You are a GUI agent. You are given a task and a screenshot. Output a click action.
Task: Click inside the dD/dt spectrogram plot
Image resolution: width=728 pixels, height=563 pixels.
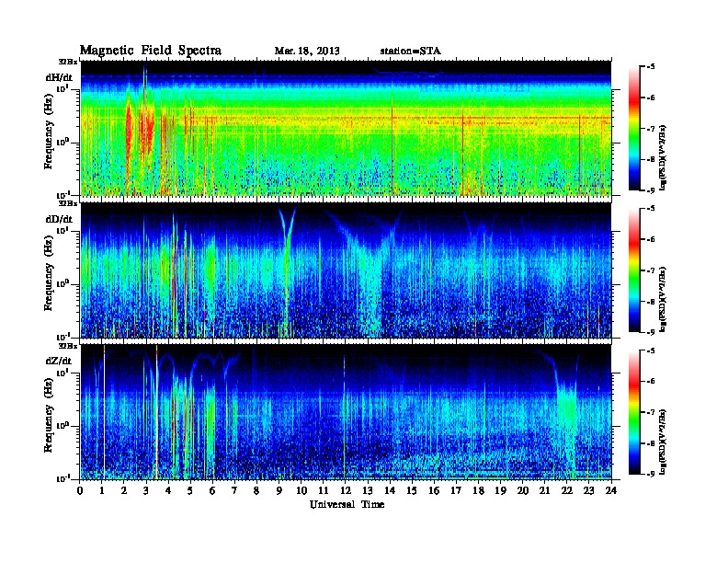pyautogui.click(x=346, y=270)
